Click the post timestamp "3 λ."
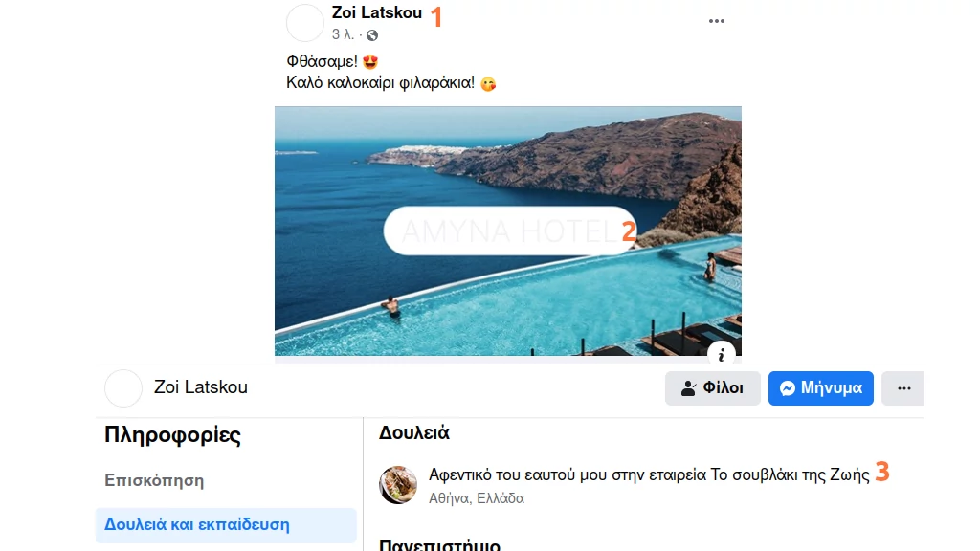 pos(343,35)
